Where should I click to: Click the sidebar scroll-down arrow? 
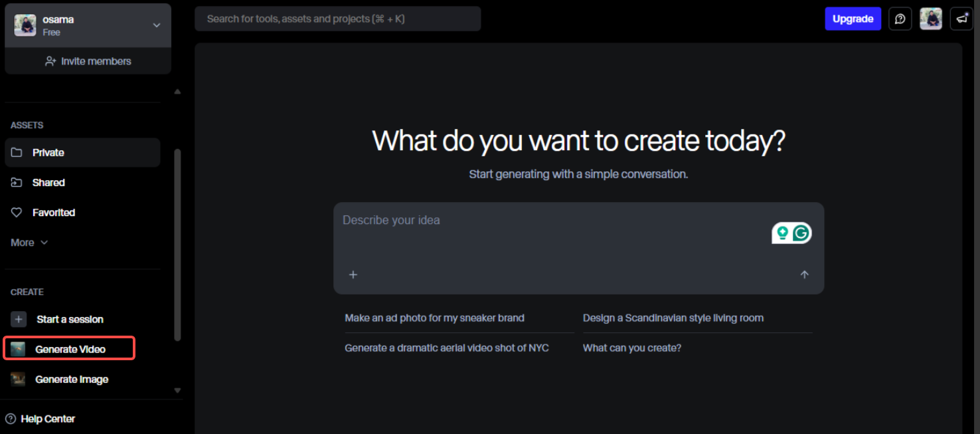pyautogui.click(x=177, y=391)
